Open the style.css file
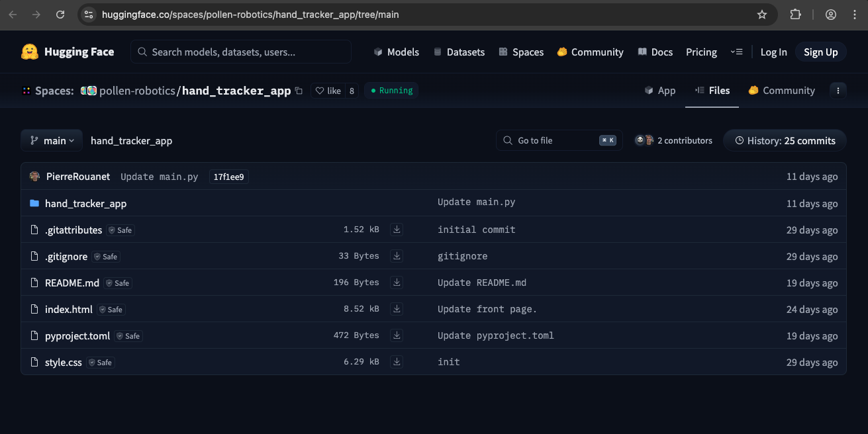 [64, 362]
